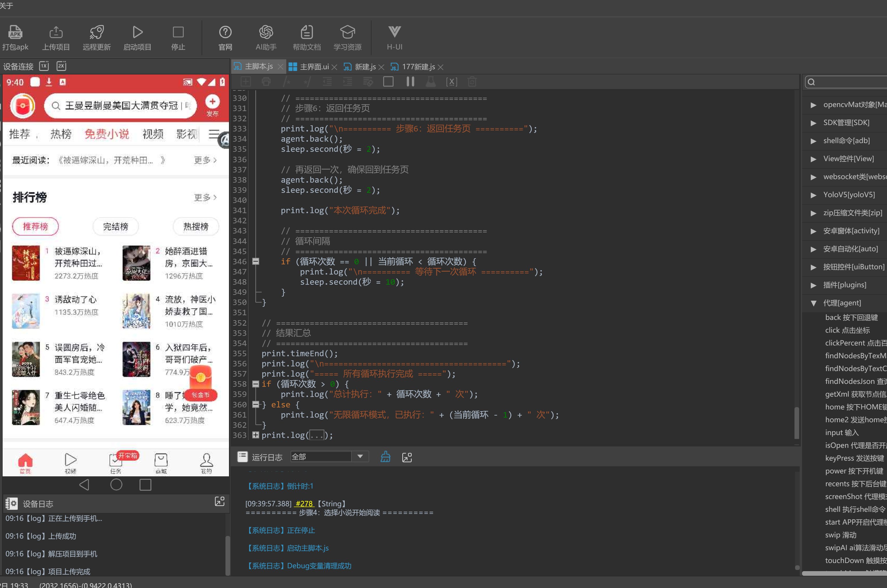
Task: Click the editor flask debug icon
Action: click(x=431, y=82)
